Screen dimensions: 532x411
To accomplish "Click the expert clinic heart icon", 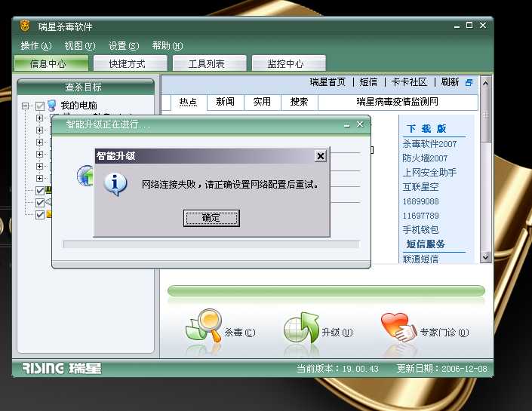I will tap(399, 327).
